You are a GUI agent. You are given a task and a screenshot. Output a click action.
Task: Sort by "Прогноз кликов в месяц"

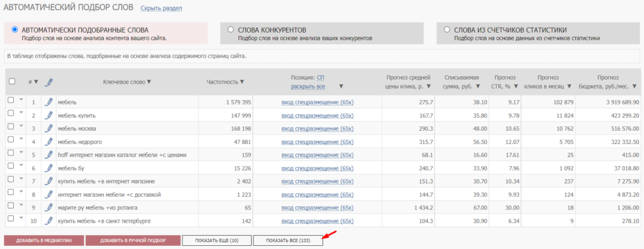pyautogui.click(x=569, y=87)
